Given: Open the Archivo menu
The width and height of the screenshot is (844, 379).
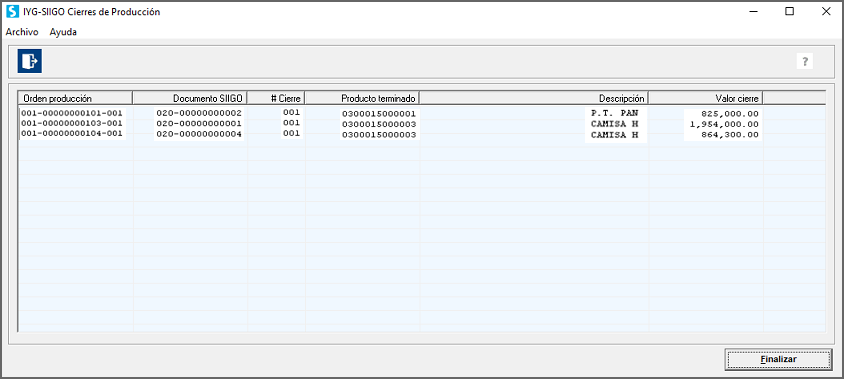Looking at the screenshot, I should [x=22, y=32].
